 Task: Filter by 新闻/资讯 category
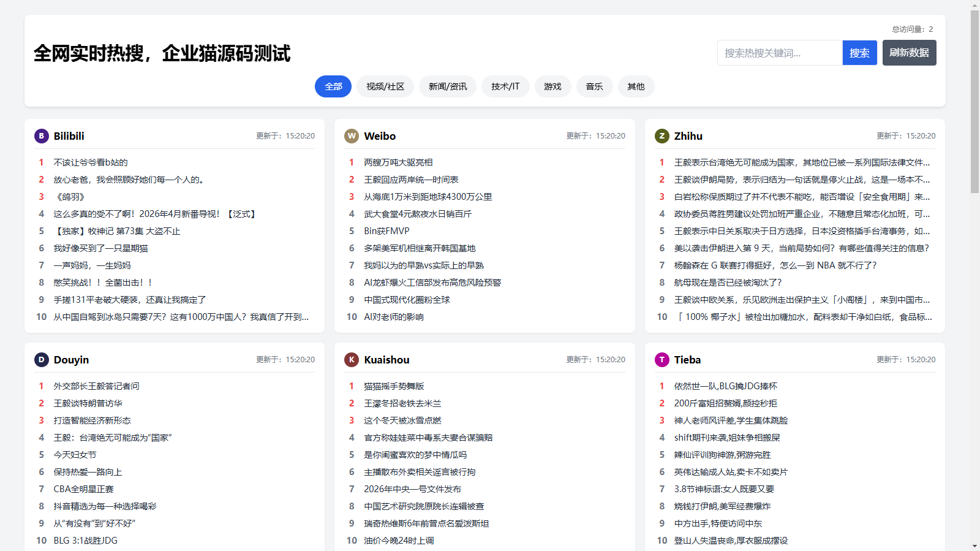[x=448, y=86]
